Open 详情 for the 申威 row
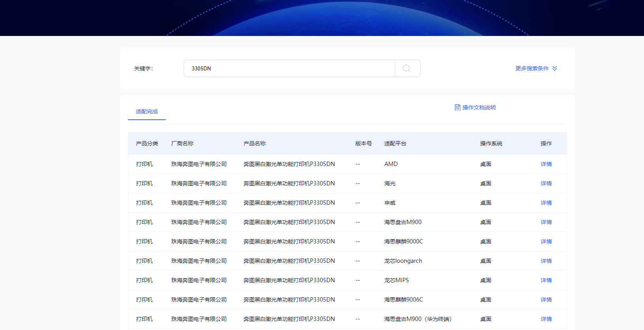Viewport: 644px width, 330px height. [x=546, y=203]
